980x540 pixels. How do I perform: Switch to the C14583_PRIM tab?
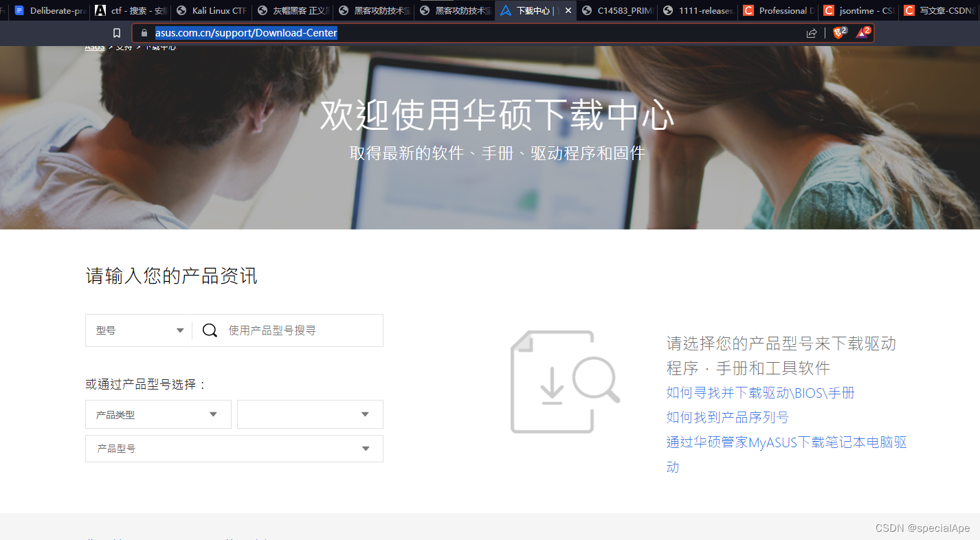(x=617, y=11)
